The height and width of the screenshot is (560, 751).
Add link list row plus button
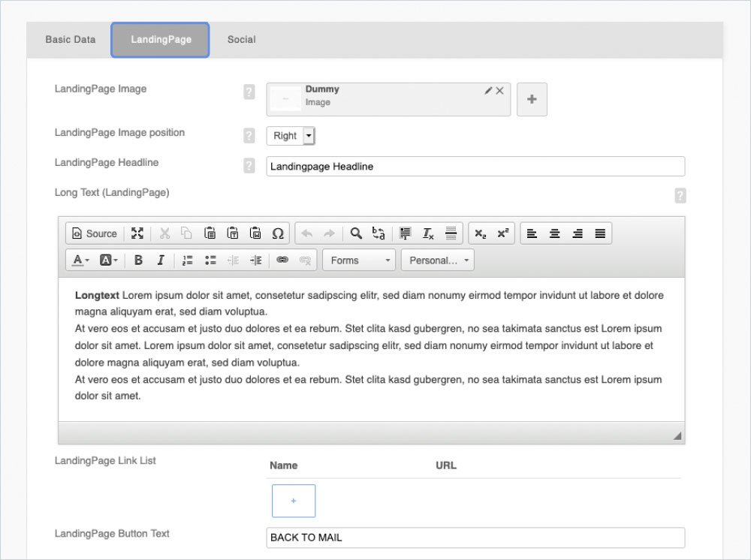pyautogui.click(x=294, y=501)
